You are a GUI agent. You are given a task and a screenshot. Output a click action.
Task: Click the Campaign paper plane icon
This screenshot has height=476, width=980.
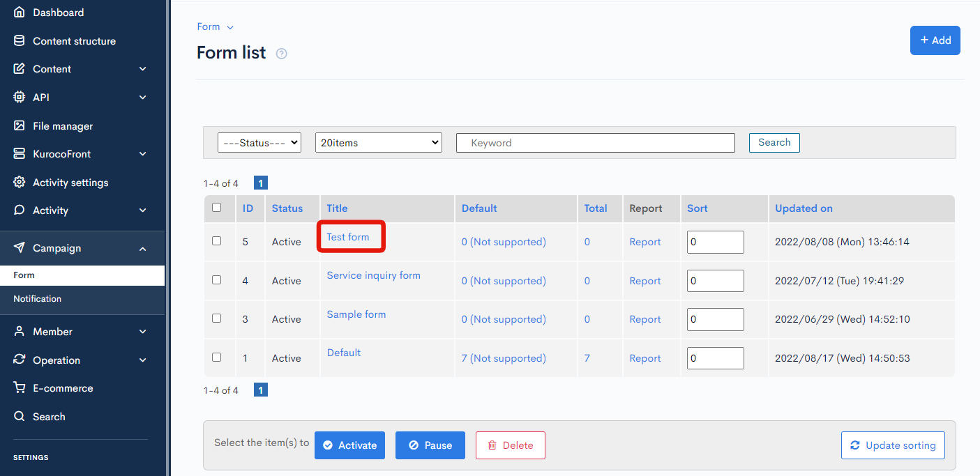pyautogui.click(x=20, y=248)
